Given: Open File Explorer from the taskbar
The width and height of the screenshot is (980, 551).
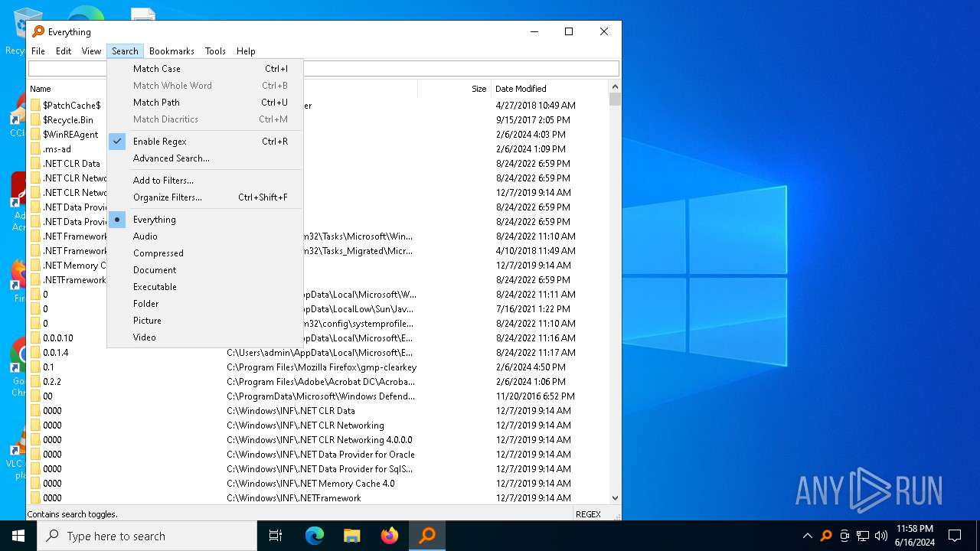Looking at the screenshot, I should click(x=351, y=536).
